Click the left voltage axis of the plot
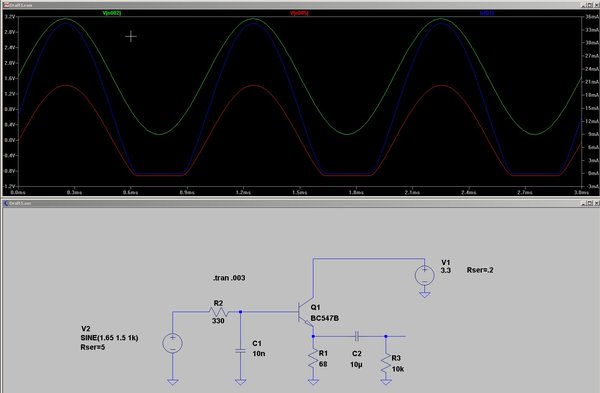600x393 pixels. coord(10,101)
